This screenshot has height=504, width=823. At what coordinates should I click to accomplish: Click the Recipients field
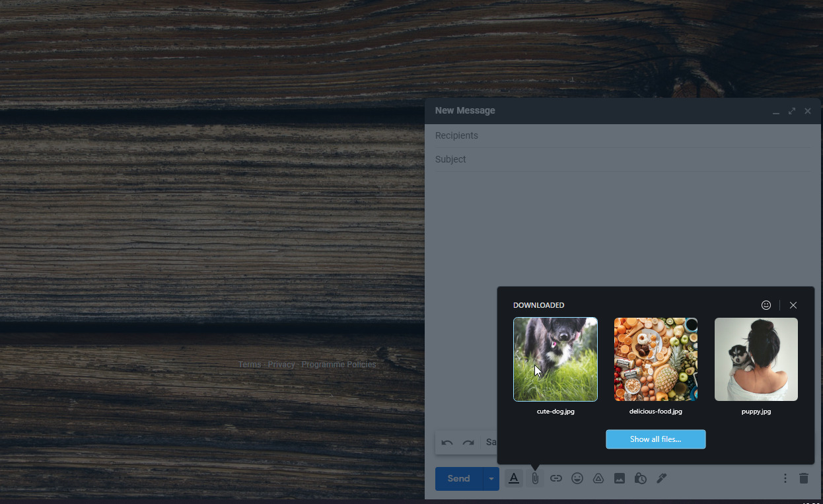pyautogui.click(x=594, y=135)
